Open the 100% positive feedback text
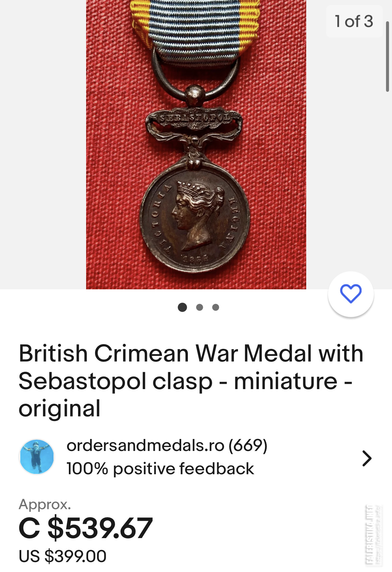Image resolution: width=392 pixels, height=572 pixels. [160, 469]
